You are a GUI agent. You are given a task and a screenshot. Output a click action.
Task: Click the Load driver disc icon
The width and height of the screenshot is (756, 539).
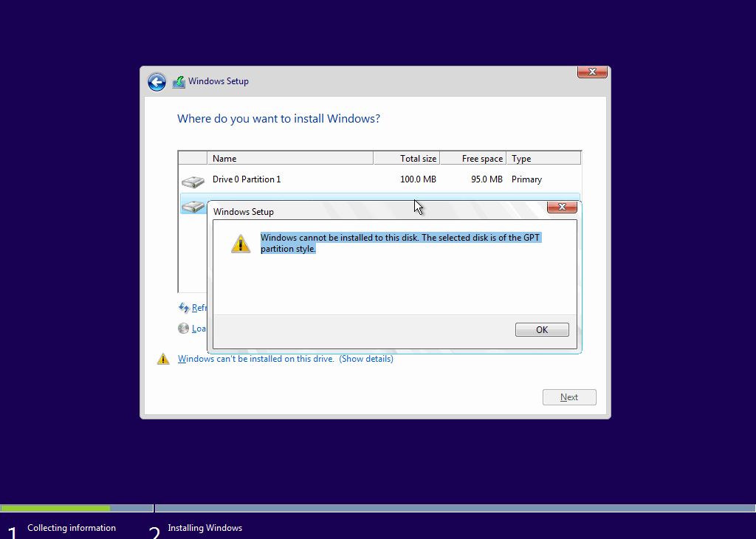click(x=183, y=329)
